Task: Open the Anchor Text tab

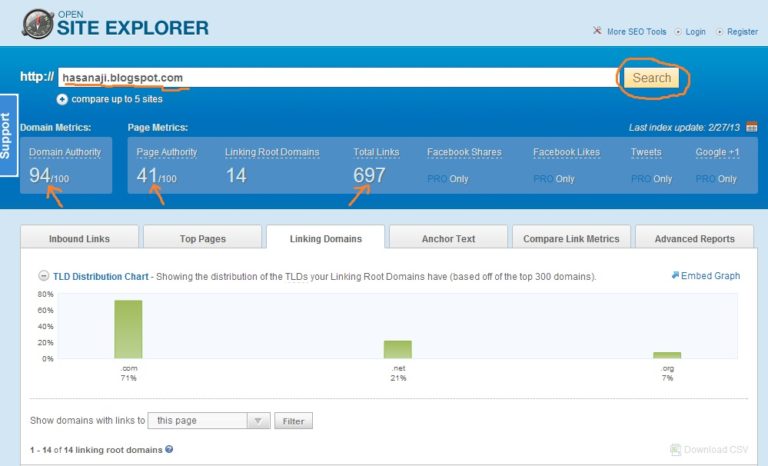Action: click(x=448, y=239)
